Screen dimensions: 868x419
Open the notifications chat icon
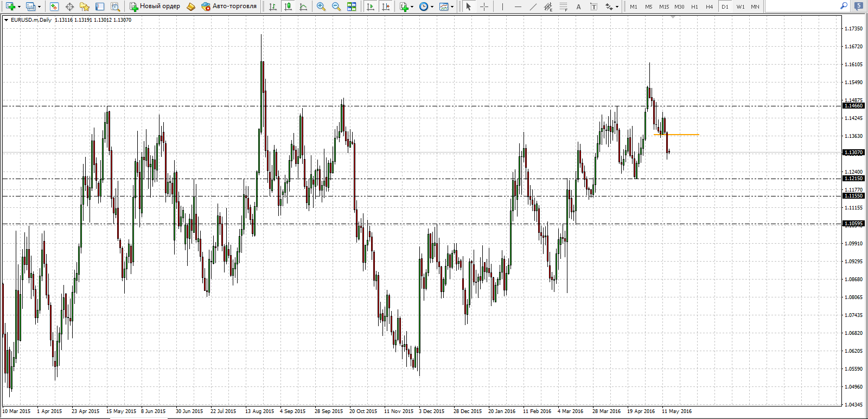click(859, 7)
